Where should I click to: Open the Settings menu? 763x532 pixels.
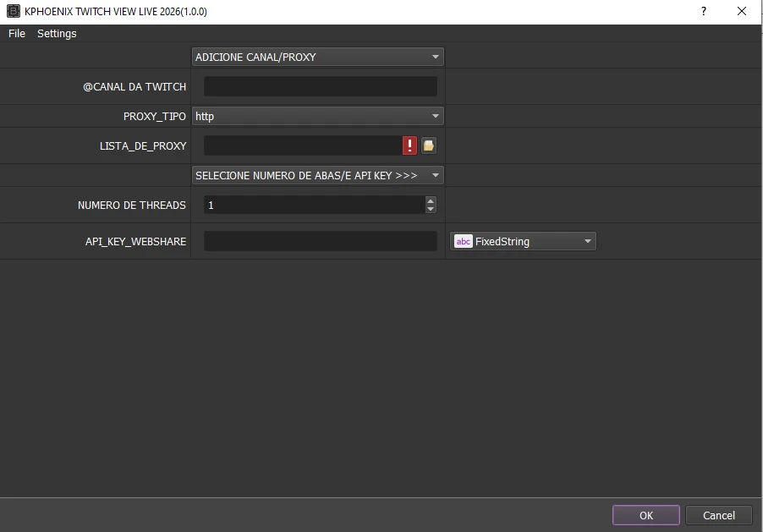(57, 34)
